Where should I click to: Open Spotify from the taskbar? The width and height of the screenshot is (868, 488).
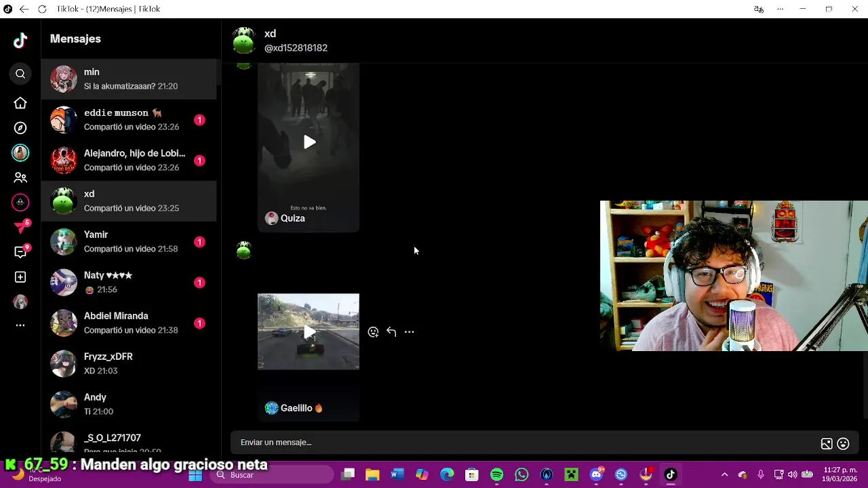[496, 475]
